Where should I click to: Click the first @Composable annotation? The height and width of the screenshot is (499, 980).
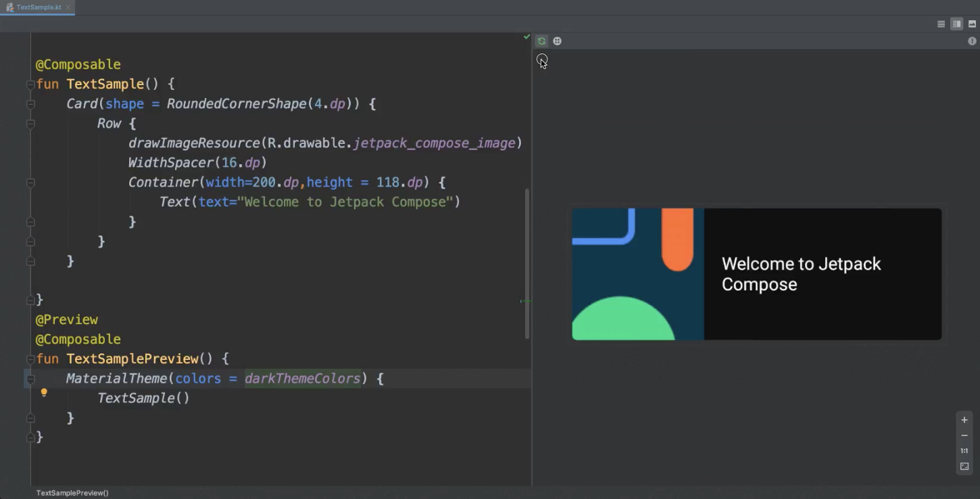[78, 65]
